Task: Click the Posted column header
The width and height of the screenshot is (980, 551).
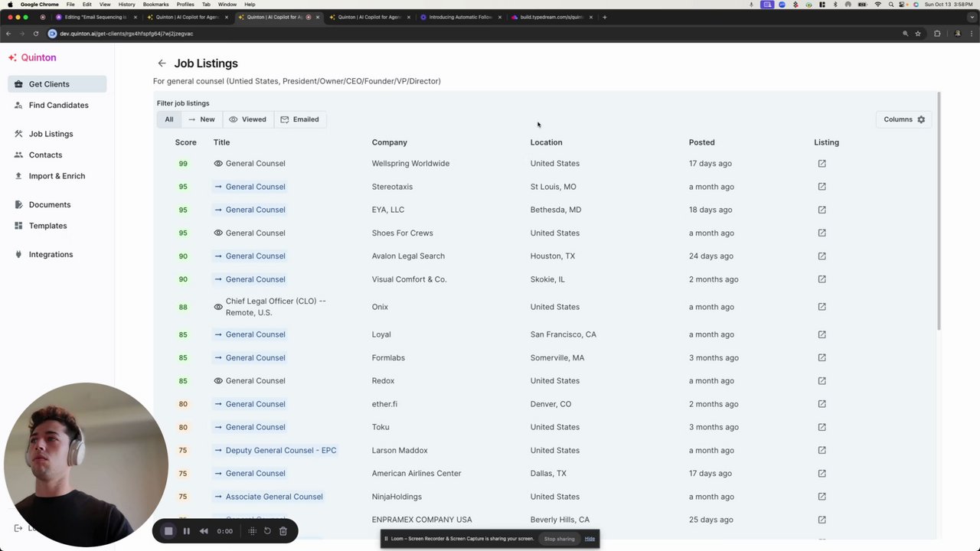Action: tap(701, 142)
